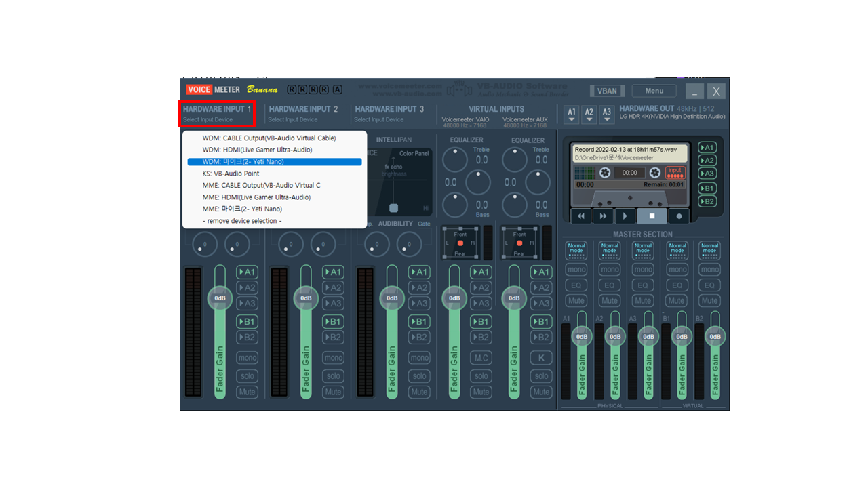Click Voicemeeter VAIO fader gain knob
The image size is (868, 488).
click(454, 298)
